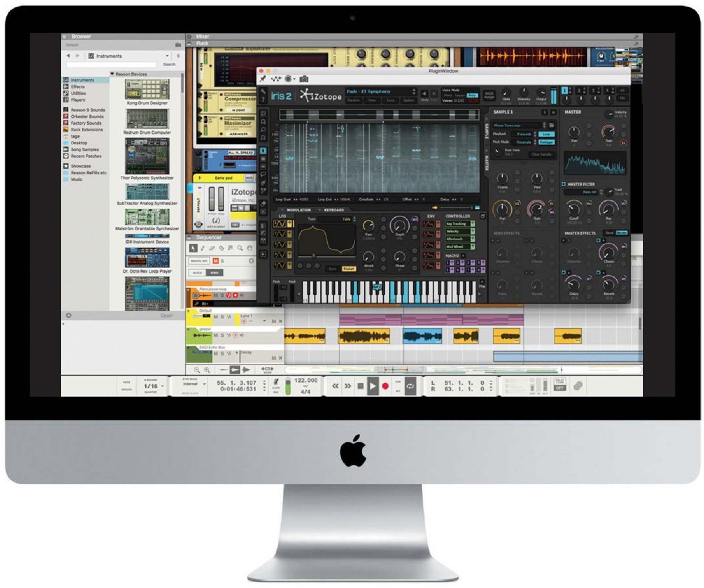Click the browser folder icon near Default
The height and width of the screenshot is (588, 704).
tap(178, 45)
